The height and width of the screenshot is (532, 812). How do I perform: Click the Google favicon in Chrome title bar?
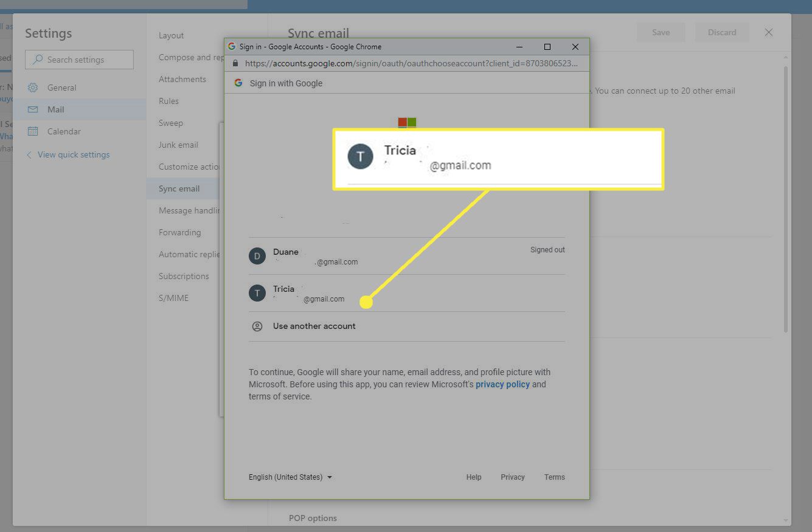(231, 46)
